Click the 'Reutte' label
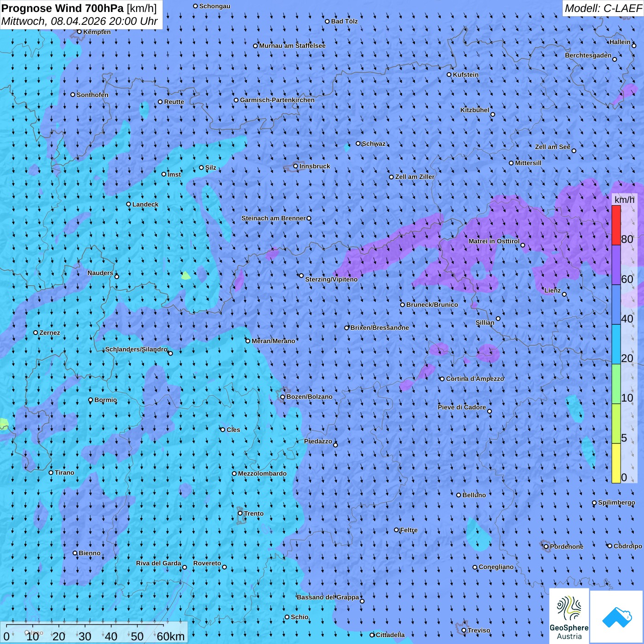This screenshot has width=644, height=644. [174, 102]
